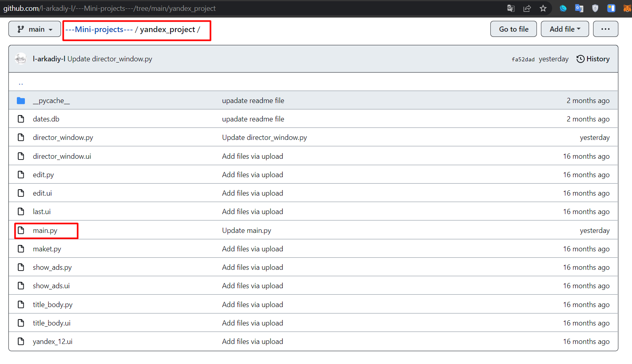Open commit hash fa52dad
The image size is (632, 364).
[523, 59]
